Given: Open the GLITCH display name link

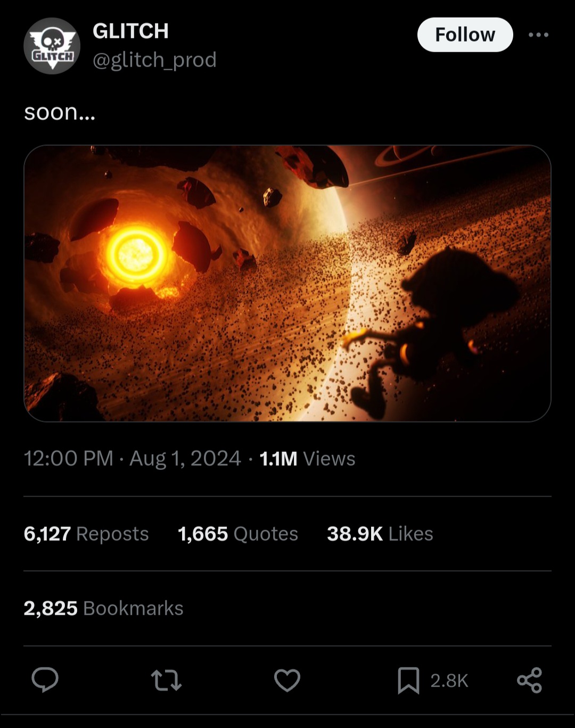Looking at the screenshot, I should coord(130,31).
